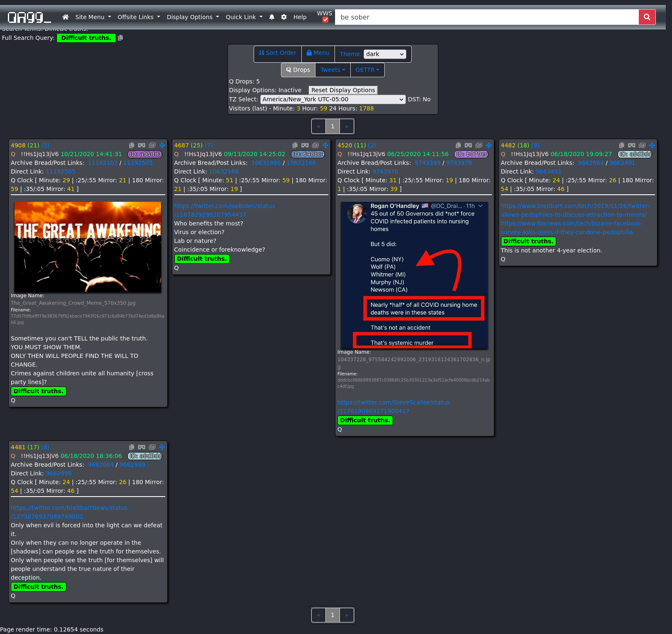Click move arrows icon on drop 4520

point(489,145)
